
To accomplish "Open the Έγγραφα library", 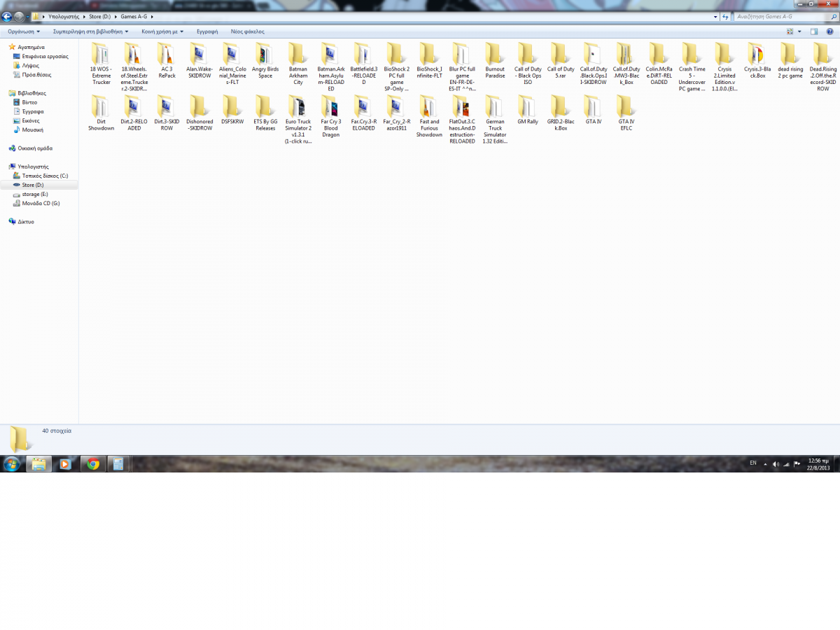I will (x=33, y=111).
